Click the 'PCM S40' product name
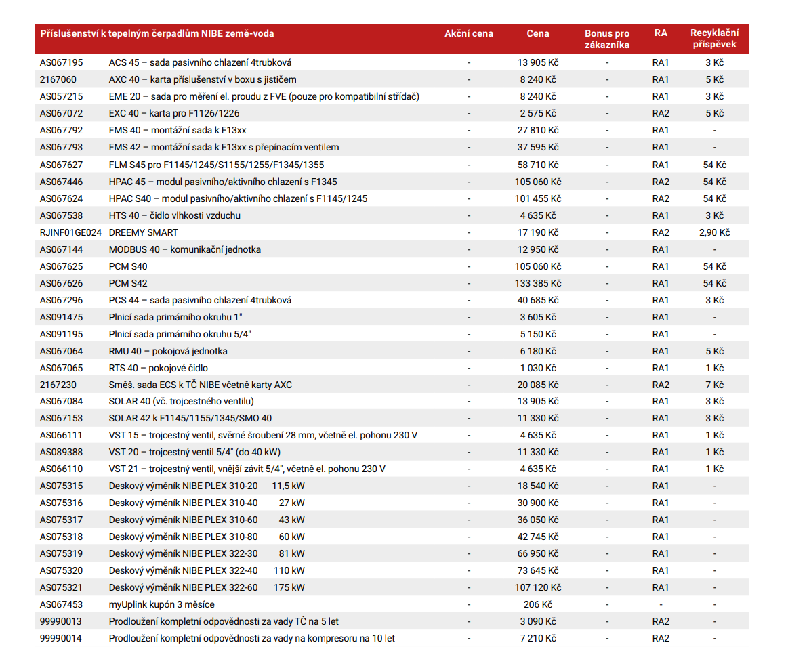Screen dimensions: 788x672 (x=128, y=267)
